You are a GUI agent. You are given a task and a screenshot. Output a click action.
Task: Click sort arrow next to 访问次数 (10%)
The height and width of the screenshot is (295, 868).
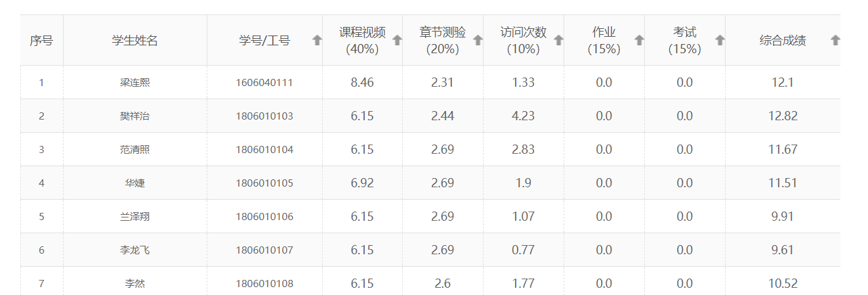(x=558, y=40)
